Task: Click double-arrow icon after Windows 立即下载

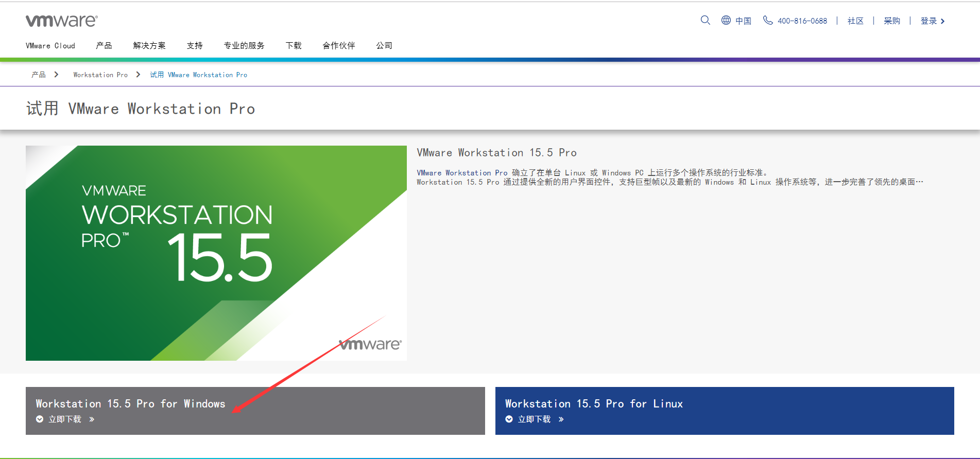Action: coord(92,419)
